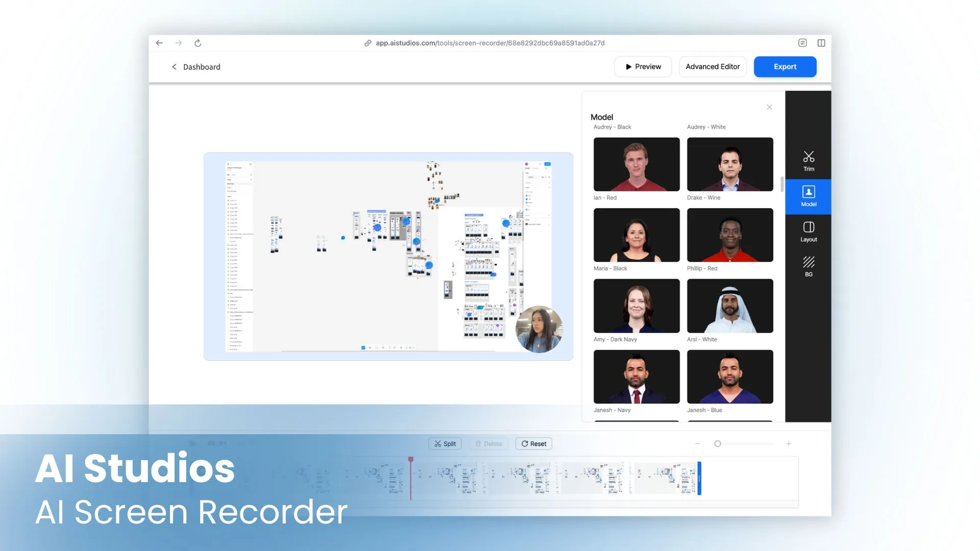Click the red timeline playhead marker
The height and width of the screenshot is (551, 980).
(x=411, y=460)
